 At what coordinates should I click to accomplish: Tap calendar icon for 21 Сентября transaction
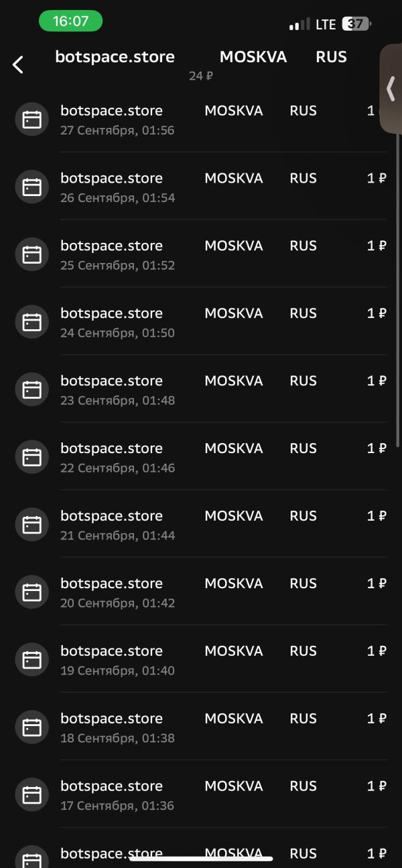click(x=32, y=525)
